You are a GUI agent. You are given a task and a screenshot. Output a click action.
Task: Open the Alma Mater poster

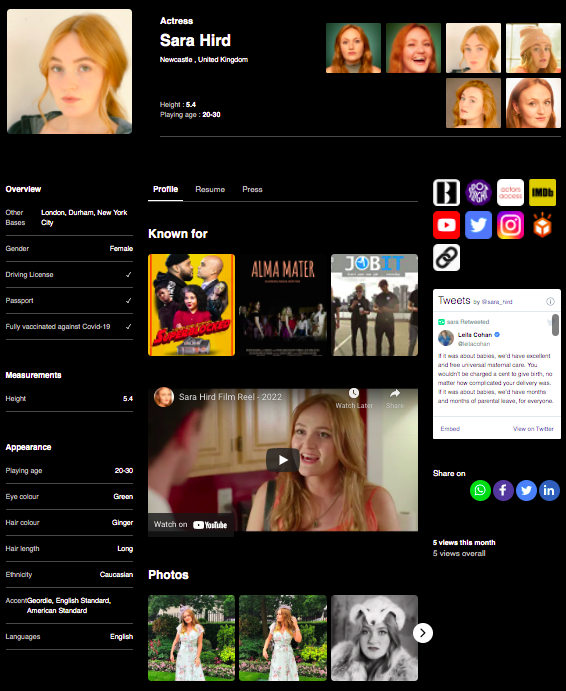pos(283,305)
